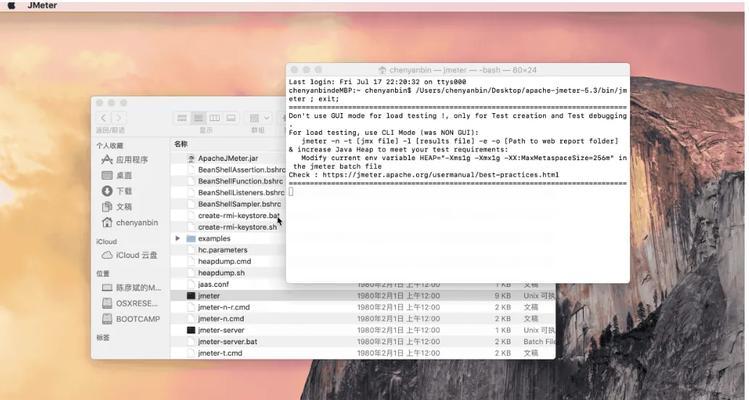Close the Finder window
The height and width of the screenshot is (400, 749).
[x=99, y=103]
